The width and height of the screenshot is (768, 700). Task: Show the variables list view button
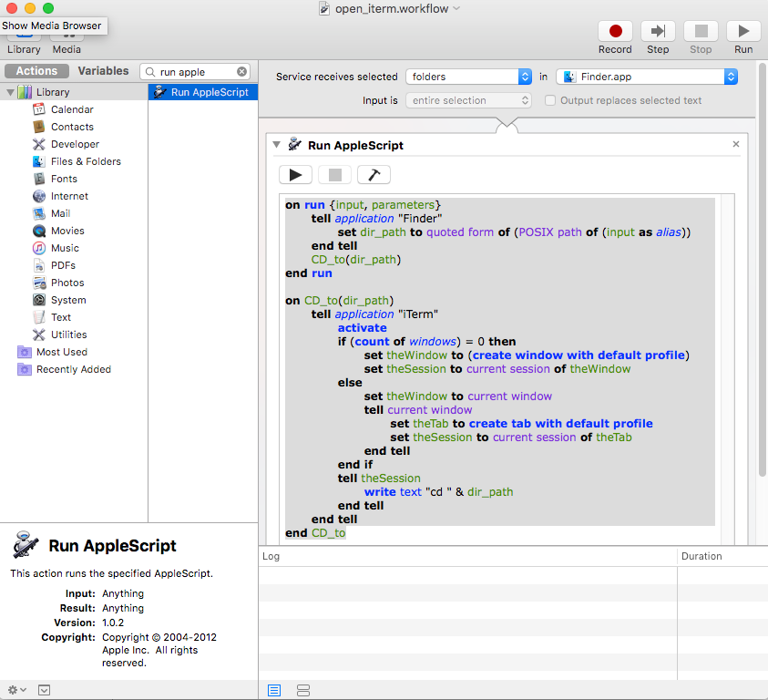303,690
